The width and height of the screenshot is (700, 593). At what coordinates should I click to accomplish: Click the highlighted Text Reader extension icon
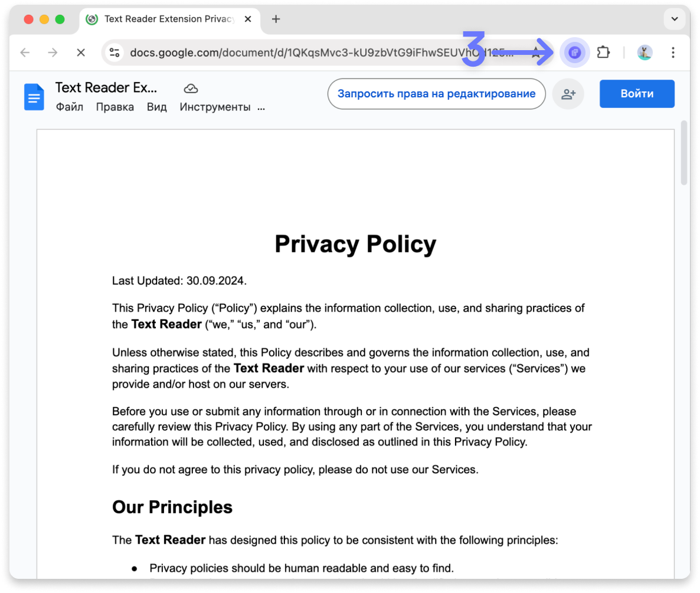click(x=574, y=53)
